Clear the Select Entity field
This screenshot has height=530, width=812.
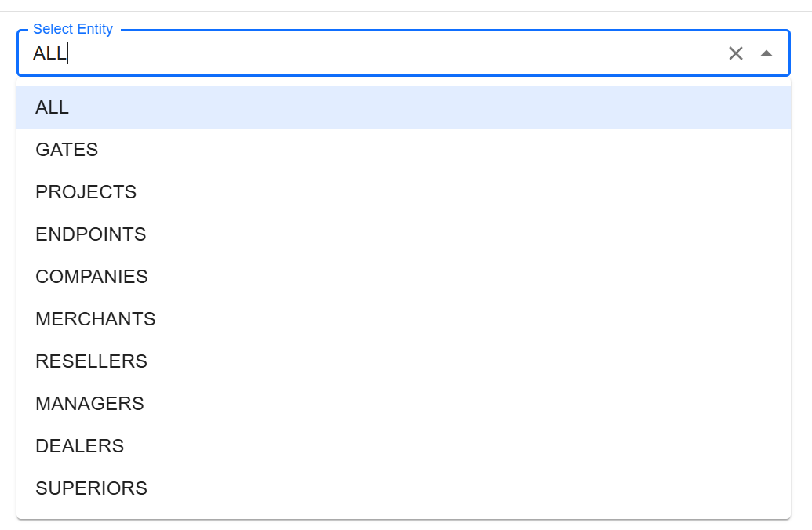(735, 53)
